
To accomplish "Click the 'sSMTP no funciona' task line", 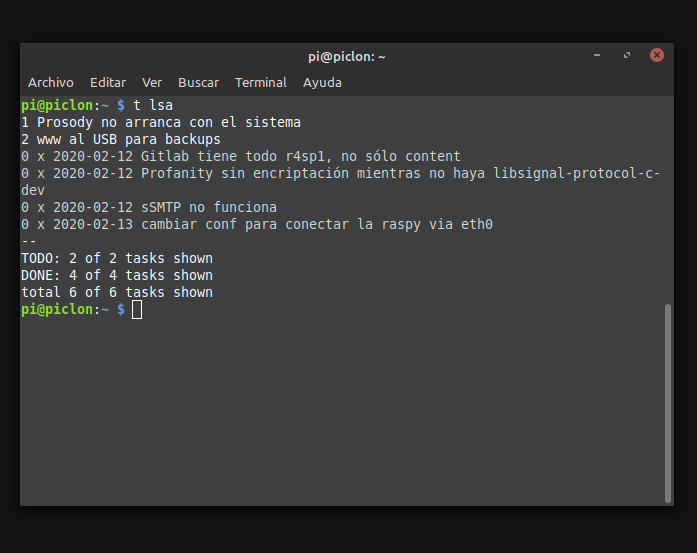I will 149,207.
